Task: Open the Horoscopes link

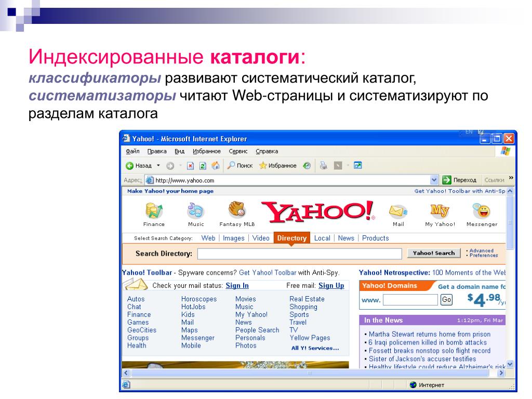Action: click(199, 299)
